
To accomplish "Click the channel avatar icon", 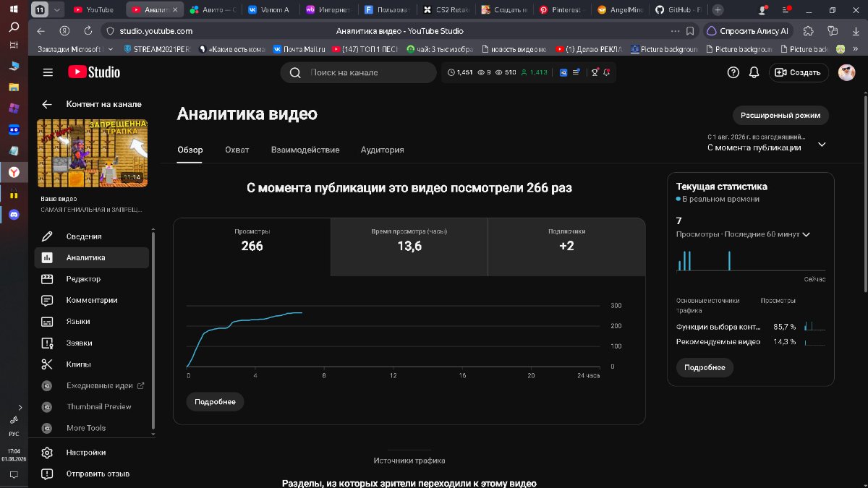I will (x=846, y=72).
